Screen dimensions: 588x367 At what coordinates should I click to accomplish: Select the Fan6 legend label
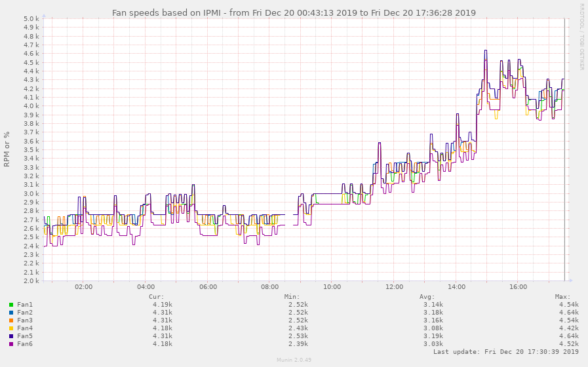click(x=25, y=344)
